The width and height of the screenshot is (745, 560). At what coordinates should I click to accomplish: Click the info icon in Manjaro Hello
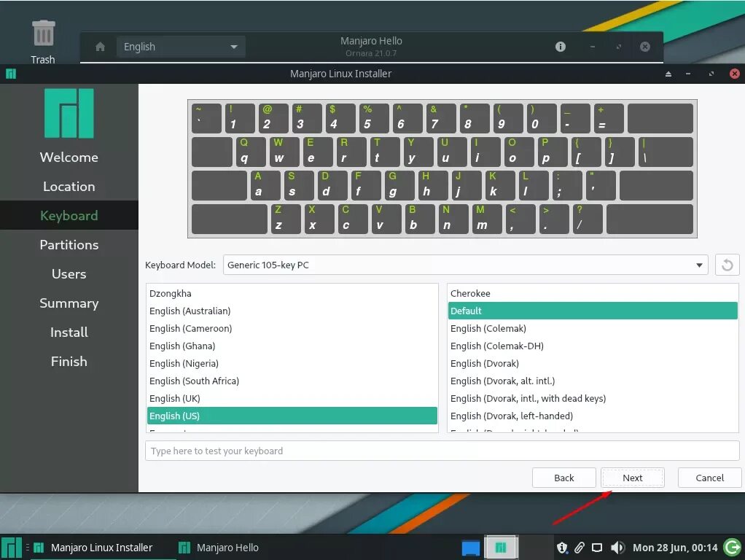[x=561, y=47]
